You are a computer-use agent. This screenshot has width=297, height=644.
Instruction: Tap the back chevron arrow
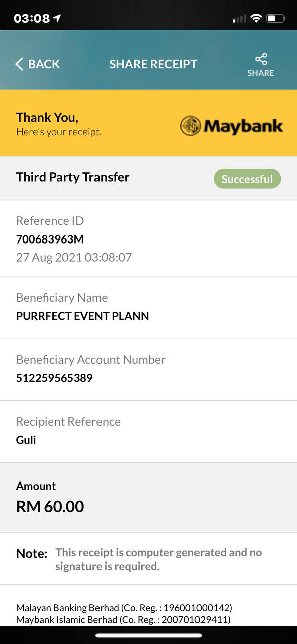pyautogui.click(x=19, y=64)
